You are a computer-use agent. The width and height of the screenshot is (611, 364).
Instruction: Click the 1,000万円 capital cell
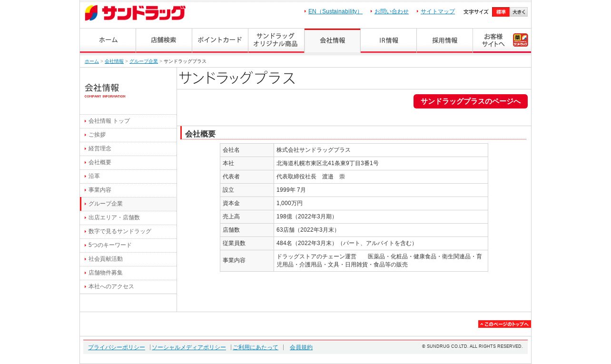coord(381,204)
